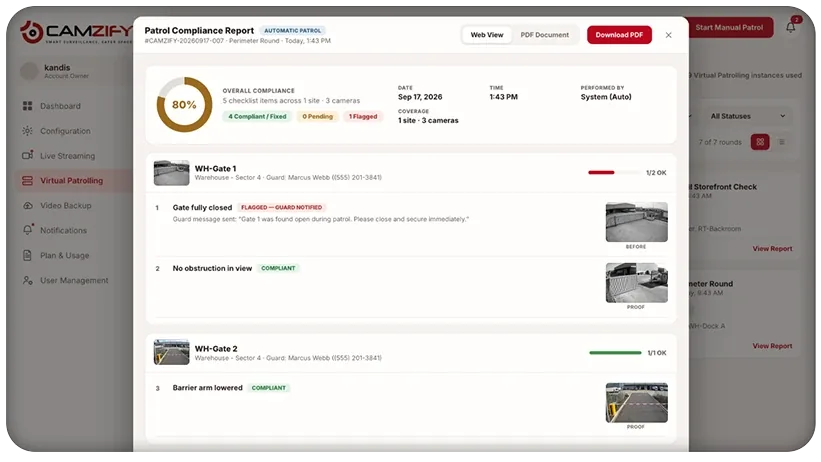Click the WH-Gate 2 heading
821x462 pixels.
(x=216, y=349)
